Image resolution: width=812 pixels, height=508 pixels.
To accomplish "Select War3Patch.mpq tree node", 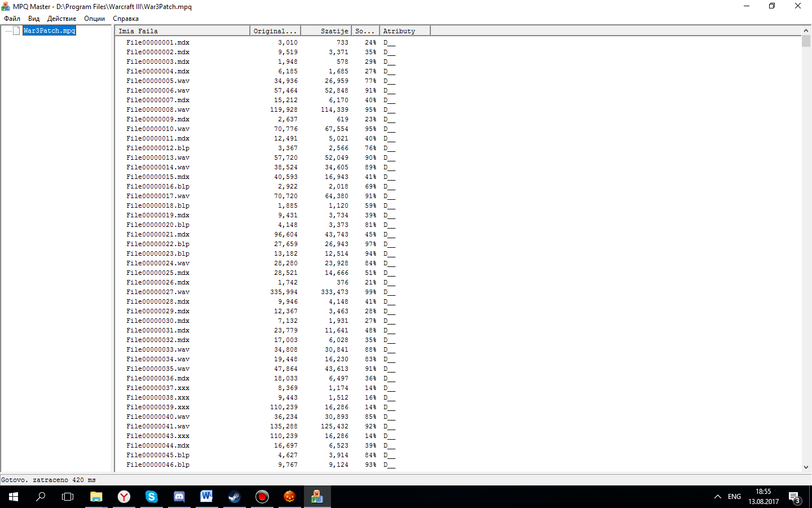I will click(49, 30).
